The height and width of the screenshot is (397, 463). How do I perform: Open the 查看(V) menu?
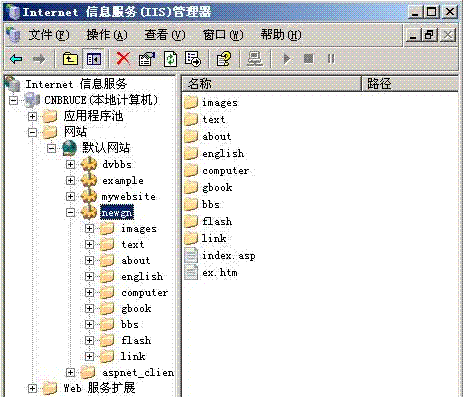pyautogui.click(x=165, y=35)
